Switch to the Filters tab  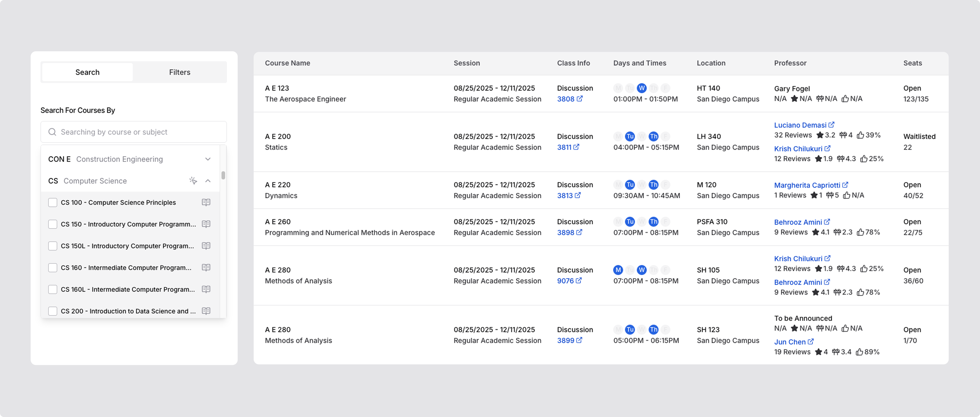(x=180, y=72)
